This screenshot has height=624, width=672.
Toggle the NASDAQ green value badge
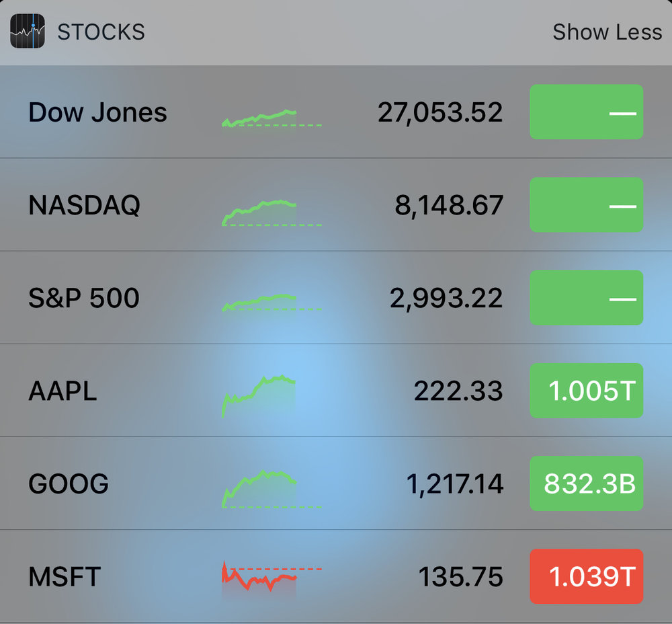(x=586, y=205)
